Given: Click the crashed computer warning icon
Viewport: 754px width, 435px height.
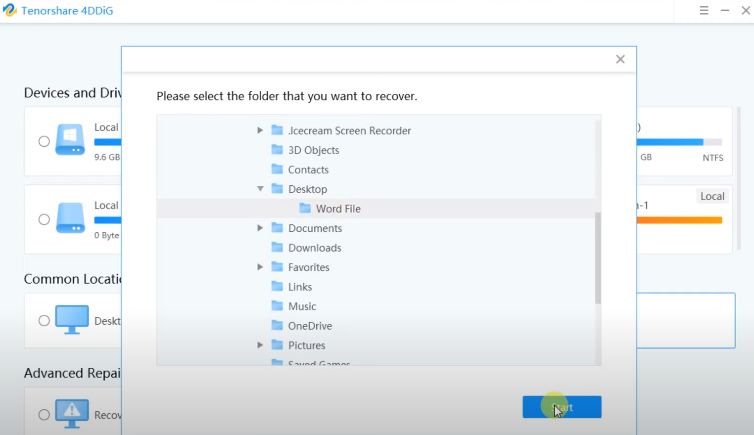Looking at the screenshot, I should 71,413.
